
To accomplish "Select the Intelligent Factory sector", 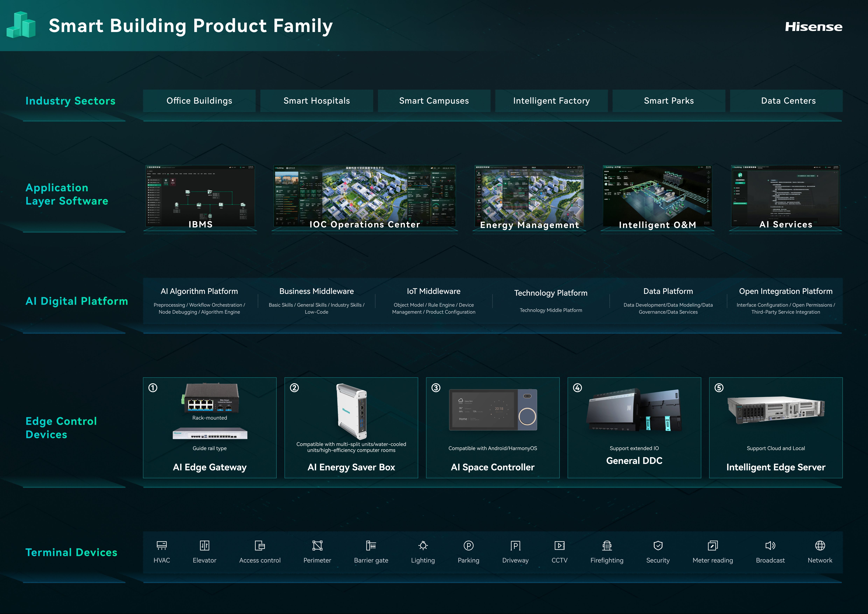I will click(x=551, y=101).
